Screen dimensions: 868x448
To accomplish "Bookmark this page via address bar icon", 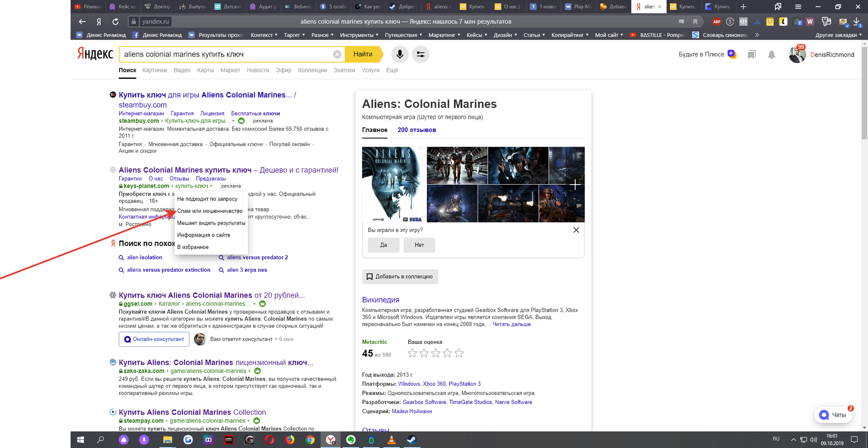I will point(695,22).
